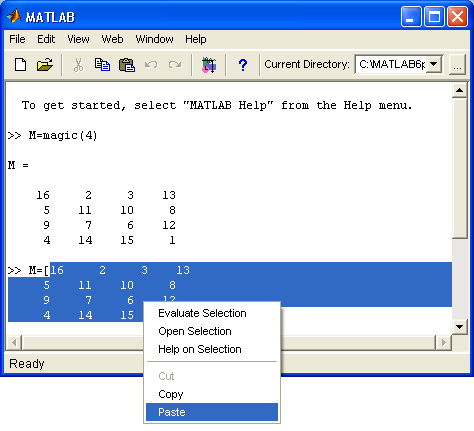
Task: Click the horizontal scrollbar left arrow
Action: (x=14, y=342)
